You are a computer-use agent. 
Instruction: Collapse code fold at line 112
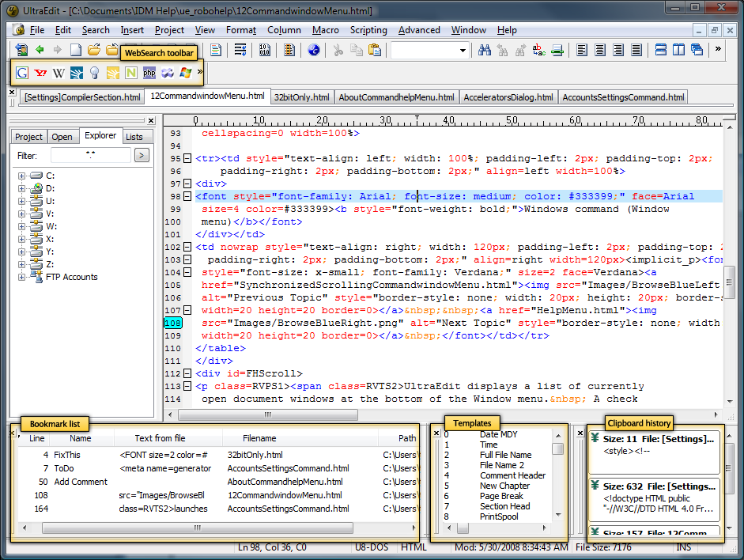187,373
